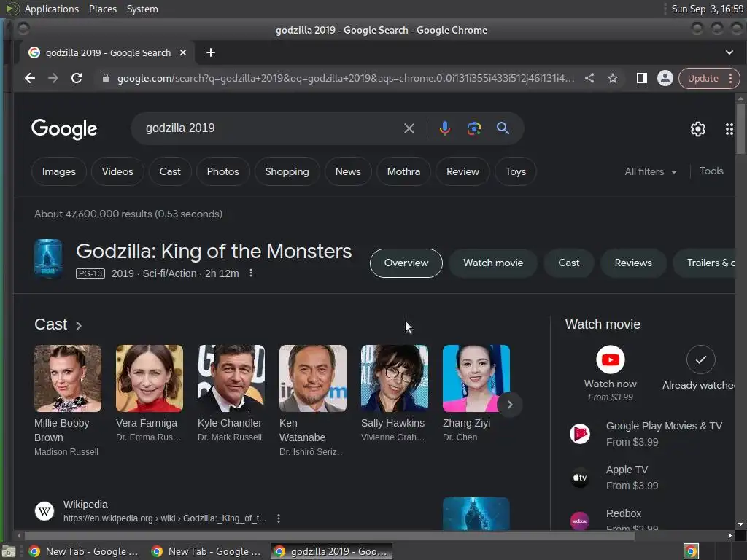Close the godzilla 2019 tab

pyautogui.click(x=183, y=52)
